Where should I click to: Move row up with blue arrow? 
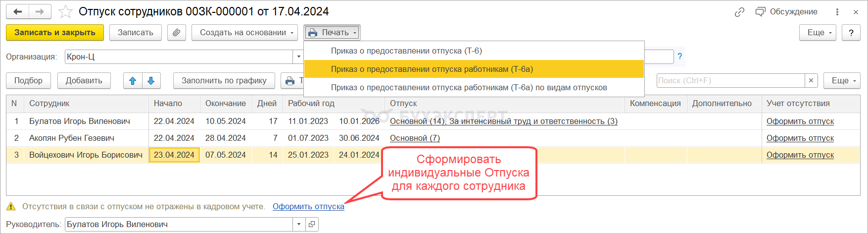[x=133, y=80]
